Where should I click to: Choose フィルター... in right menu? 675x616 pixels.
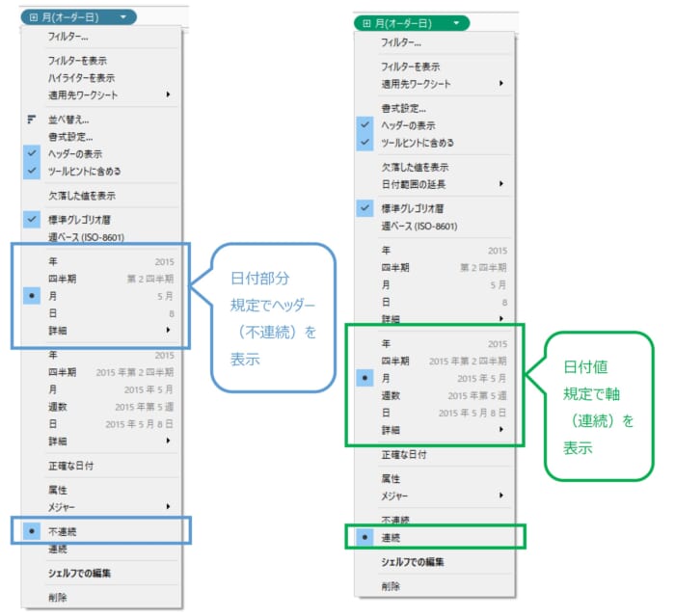pyautogui.click(x=434, y=42)
